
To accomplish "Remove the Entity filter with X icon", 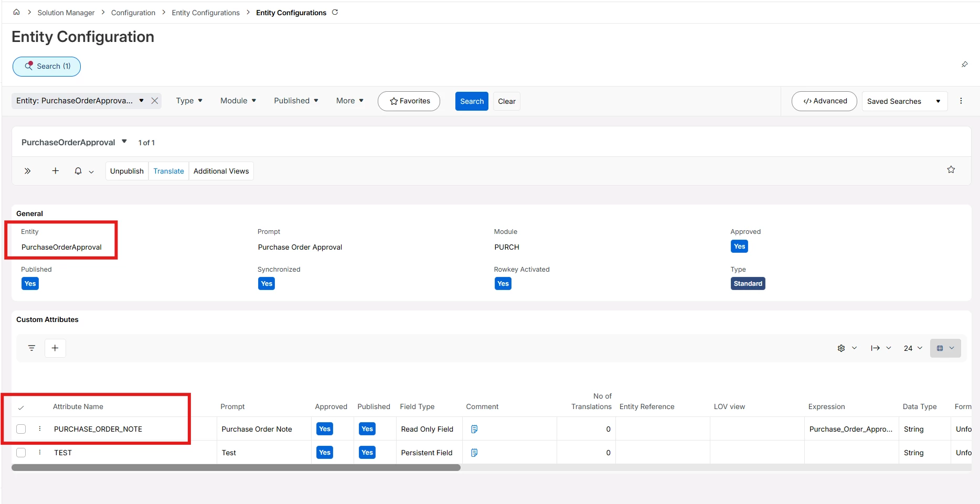I will [155, 101].
